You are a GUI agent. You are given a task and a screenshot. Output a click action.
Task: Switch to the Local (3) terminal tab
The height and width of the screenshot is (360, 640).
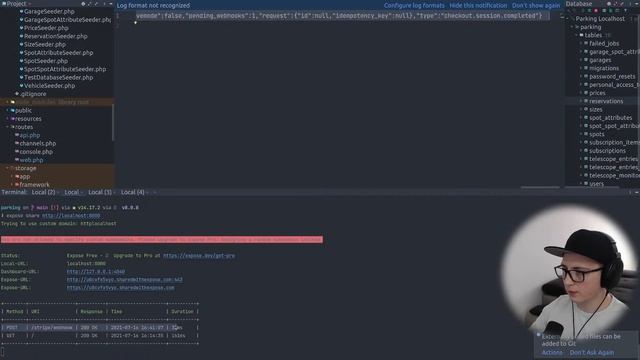pos(100,192)
